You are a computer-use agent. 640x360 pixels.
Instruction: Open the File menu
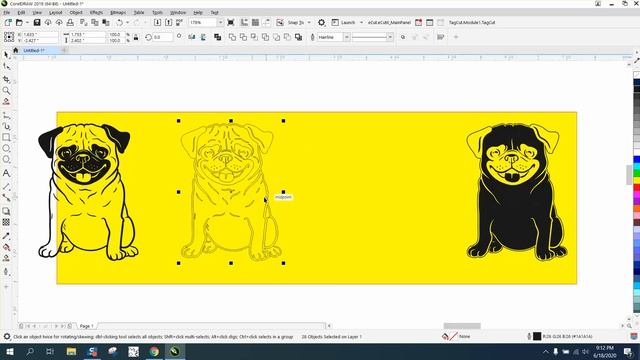(7, 13)
